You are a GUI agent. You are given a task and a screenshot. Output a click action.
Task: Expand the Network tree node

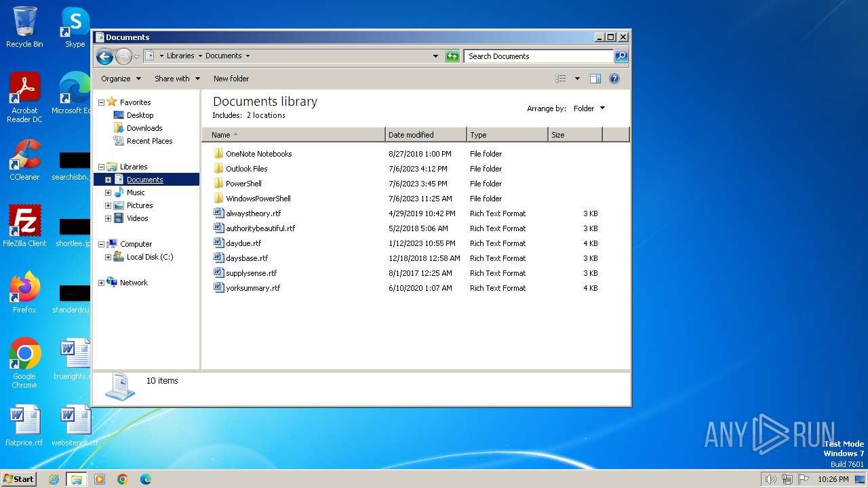(x=101, y=283)
